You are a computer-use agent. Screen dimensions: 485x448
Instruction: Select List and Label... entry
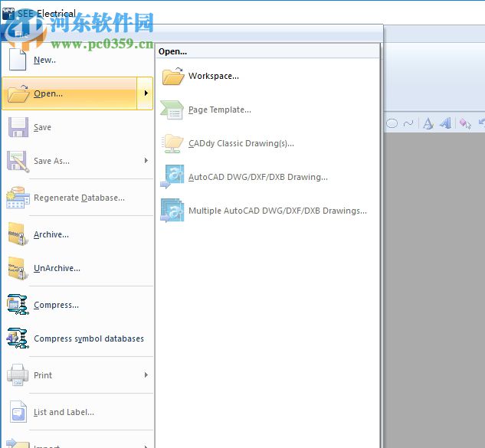[64, 412]
